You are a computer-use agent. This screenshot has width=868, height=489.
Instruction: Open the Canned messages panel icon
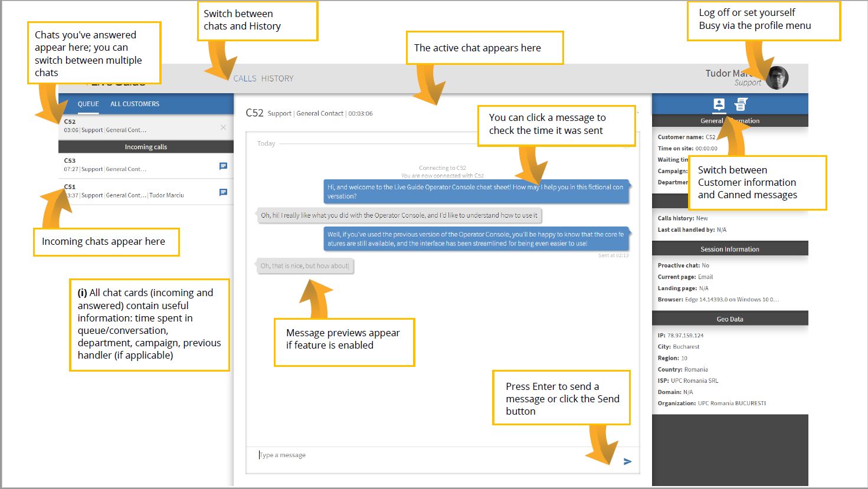[x=741, y=104]
